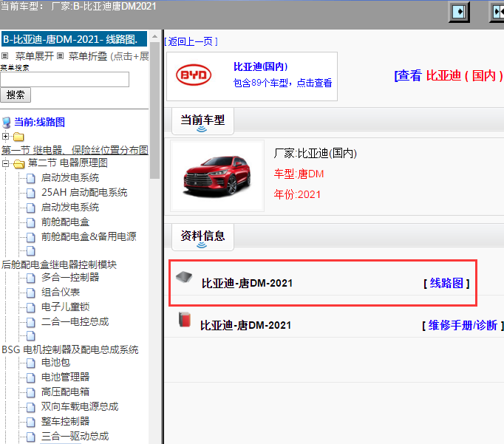Viewport: 504px width, 444px height.
Task: Click the page icon next to 整车控制器
Action: pyautogui.click(x=31, y=422)
